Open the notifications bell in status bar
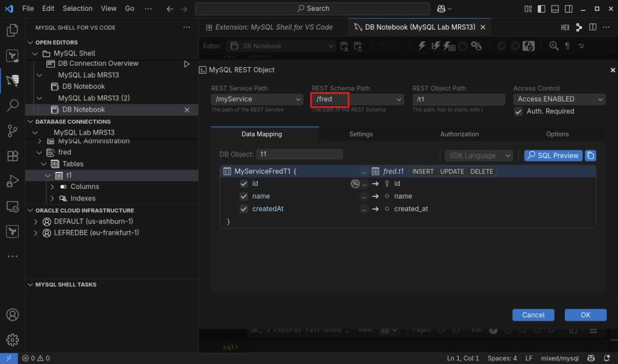This screenshot has height=364, width=618. coord(607,358)
